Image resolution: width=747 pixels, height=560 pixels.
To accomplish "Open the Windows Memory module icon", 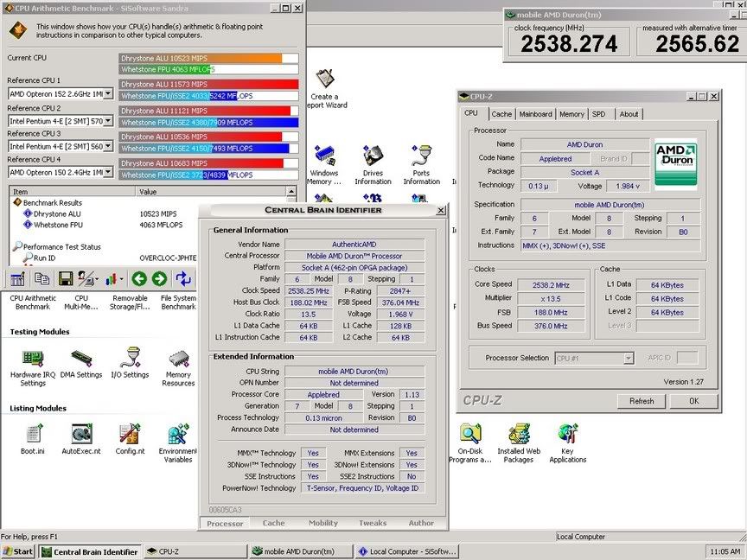I will [324, 165].
